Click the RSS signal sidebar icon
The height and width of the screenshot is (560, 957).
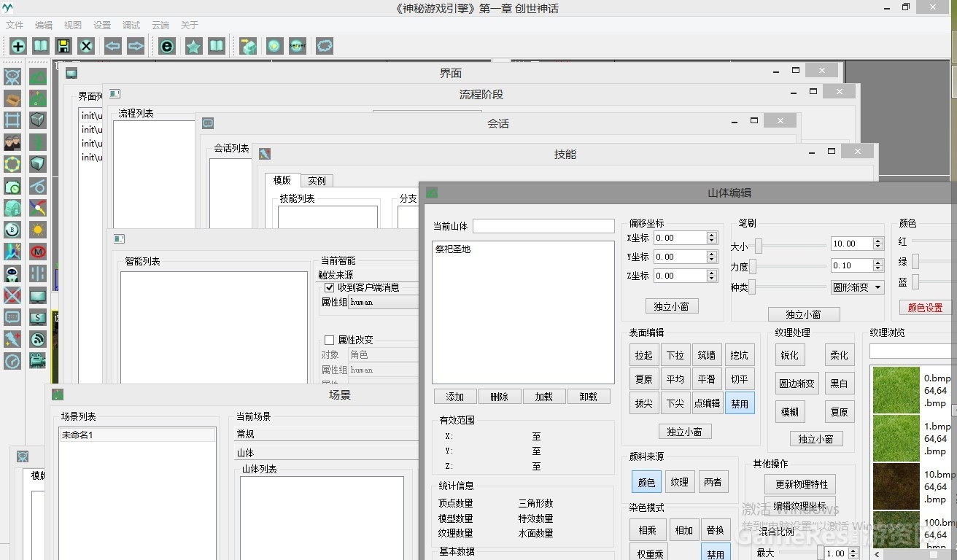coord(38,339)
